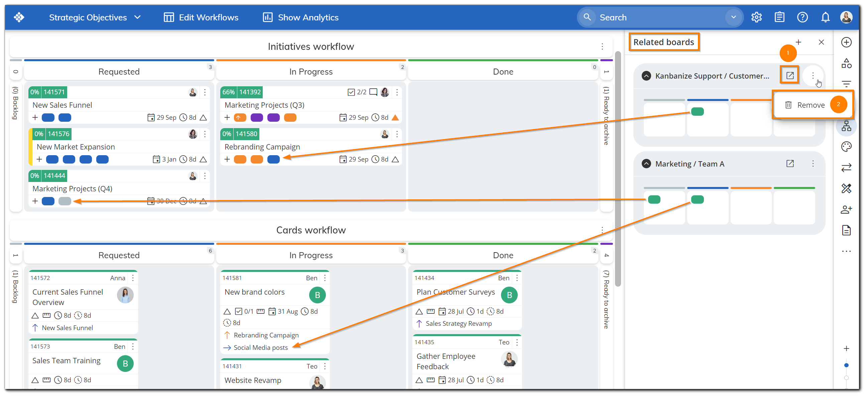Open the invite user icon in right sidebar
The width and height of the screenshot is (868, 398).
pos(846,209)
